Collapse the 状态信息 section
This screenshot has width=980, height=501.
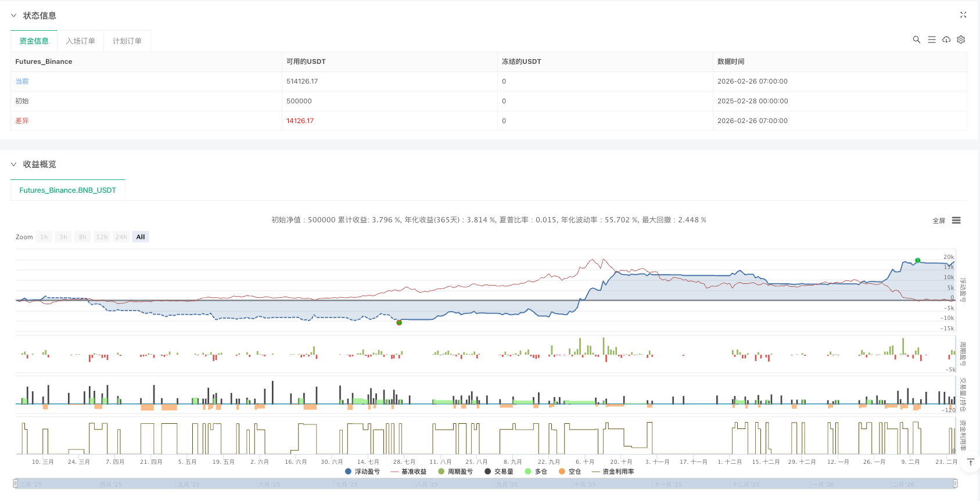[x=14, y=16]
